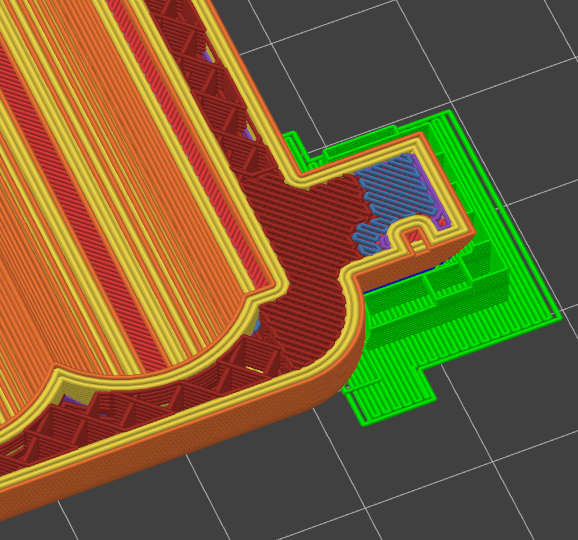Click the small yellow line inside infill cell
Viewport: 578px width, 540px height.
pos(254,369)
